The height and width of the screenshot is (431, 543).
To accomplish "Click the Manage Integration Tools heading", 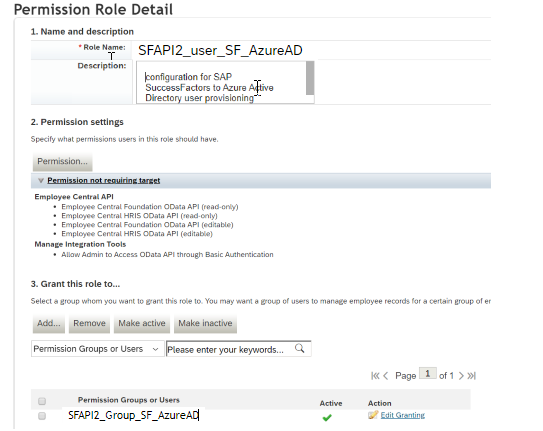I will [80, 244].
